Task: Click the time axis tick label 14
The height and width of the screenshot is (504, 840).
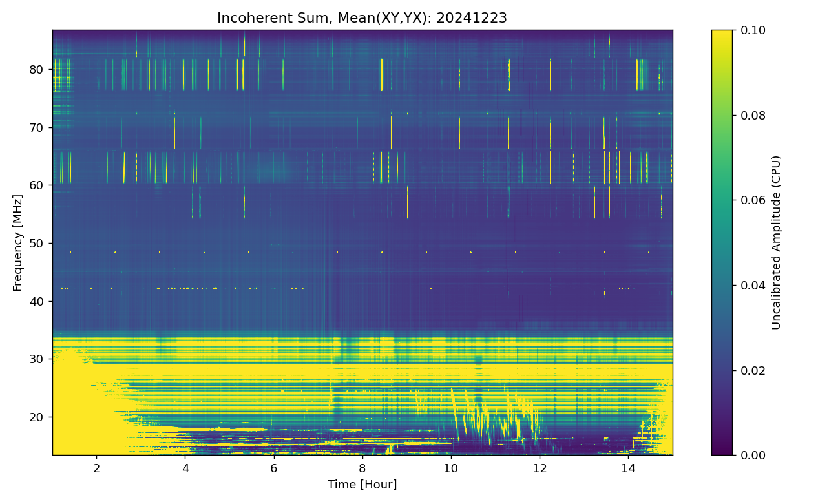Action: pyautogui.click(x=627, y=467)
